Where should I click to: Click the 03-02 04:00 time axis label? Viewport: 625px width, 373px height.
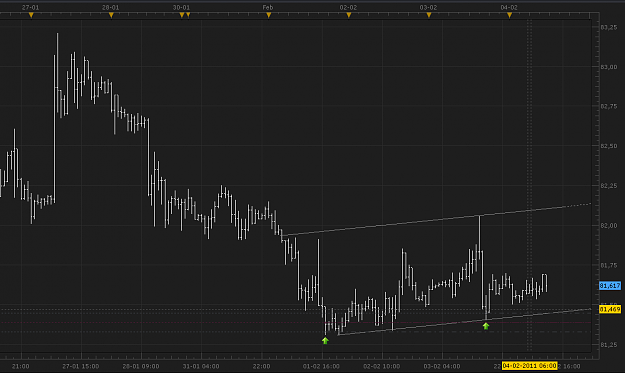[442, 366]
